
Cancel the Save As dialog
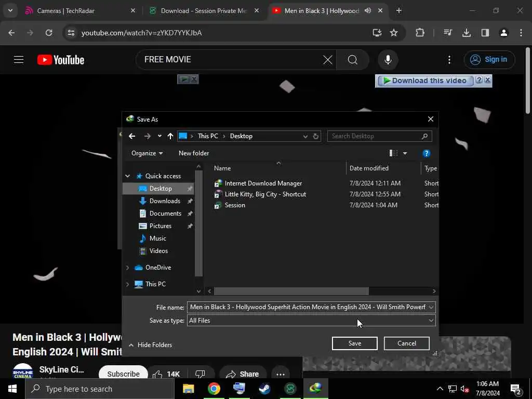pyautogui.click(x=406, y=343)
